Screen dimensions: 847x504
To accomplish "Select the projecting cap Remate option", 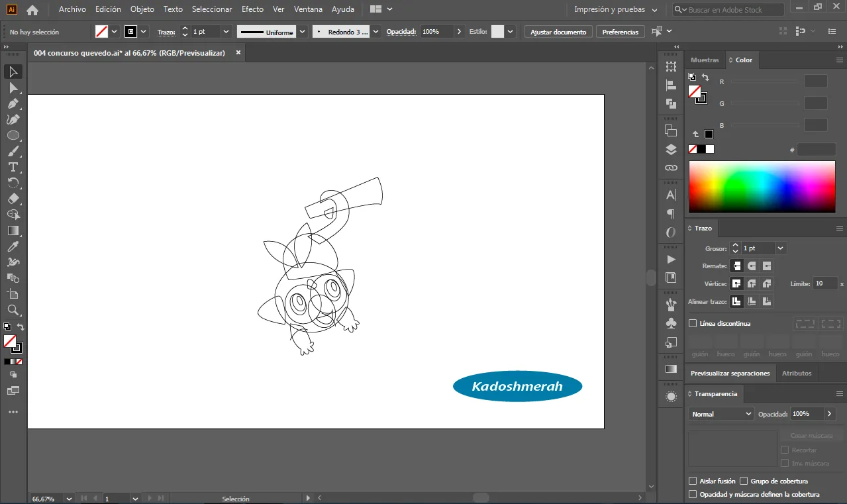I will tap(767, 266).
